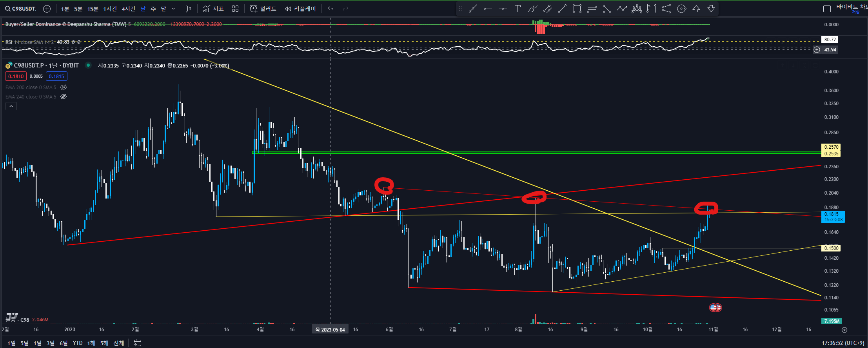Select the fixed range volume profile tool

(652, 9)
